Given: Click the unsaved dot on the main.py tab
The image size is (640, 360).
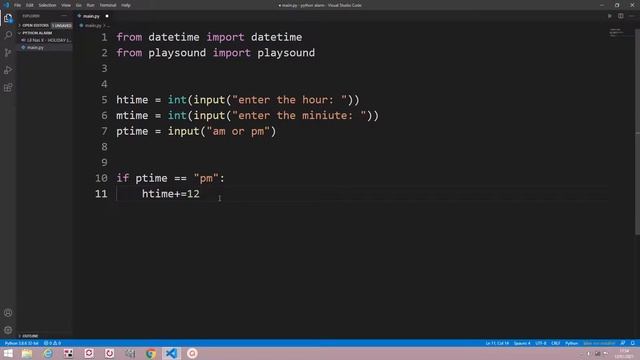Looking at the screenshot, I should 107,16.
